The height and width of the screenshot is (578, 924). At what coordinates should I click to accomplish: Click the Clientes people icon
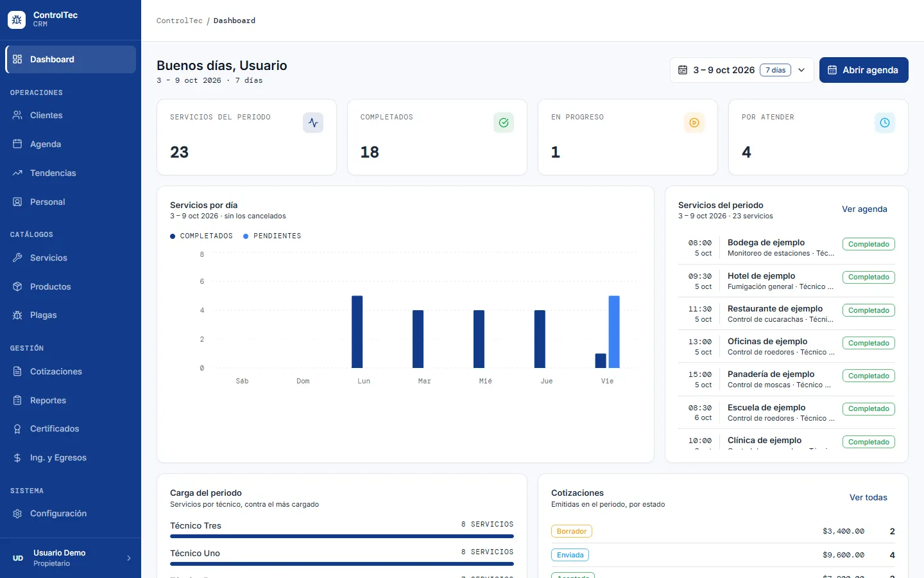tap(17, 115)
